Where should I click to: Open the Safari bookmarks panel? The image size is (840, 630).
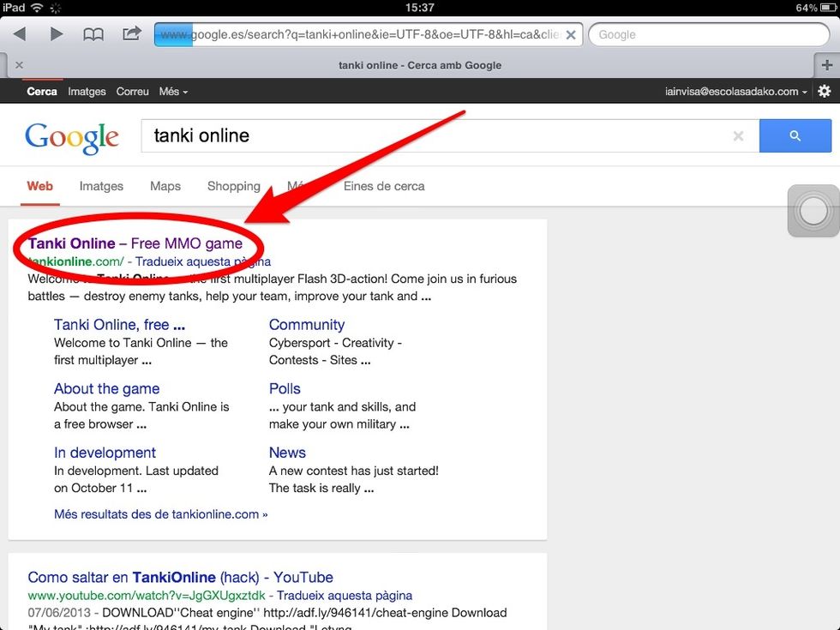[x=93, y=34]
